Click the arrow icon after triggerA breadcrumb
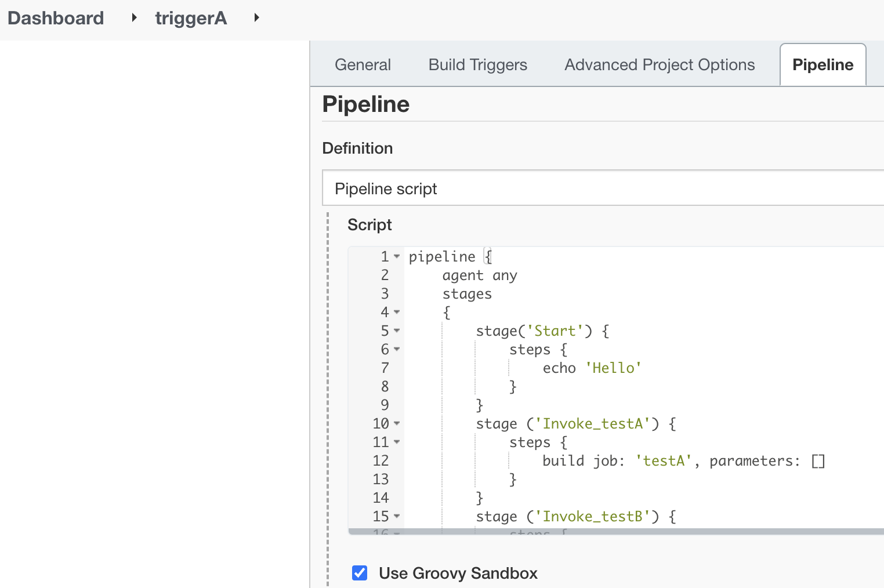The image size is (884, 588). click(x=256, y=18)
